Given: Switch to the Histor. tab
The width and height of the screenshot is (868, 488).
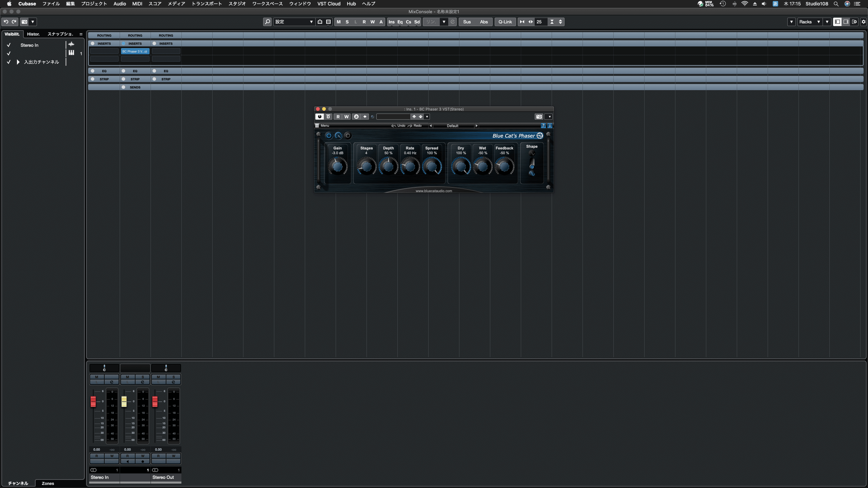Looking at the screenshot, I should pyautogui.click(x=33, y=34).
